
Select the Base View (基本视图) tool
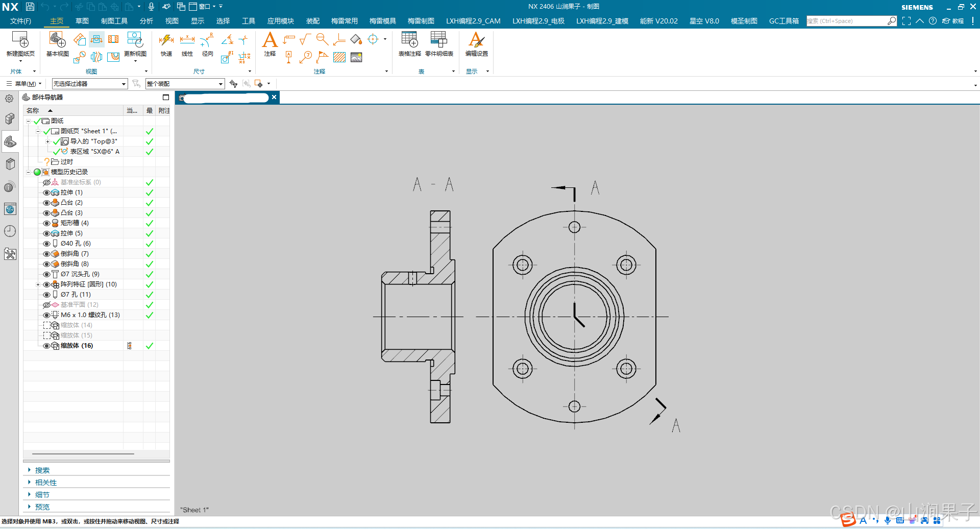click(x=57, y=40)
